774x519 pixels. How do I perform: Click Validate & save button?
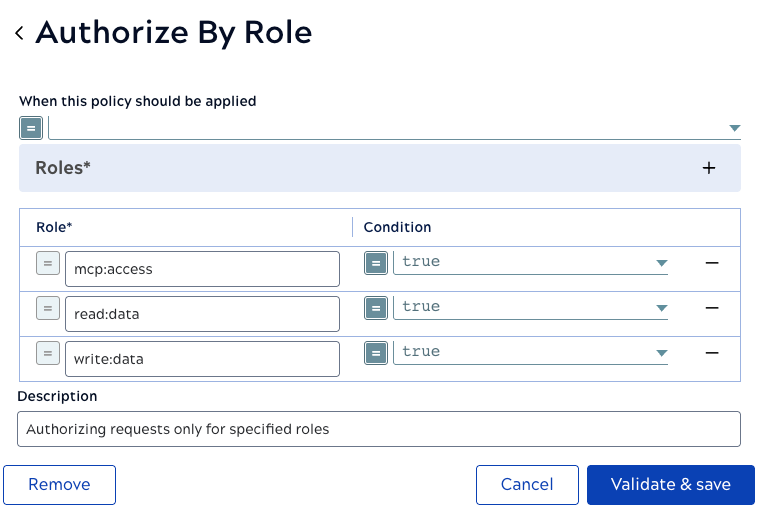pos(671,484)
